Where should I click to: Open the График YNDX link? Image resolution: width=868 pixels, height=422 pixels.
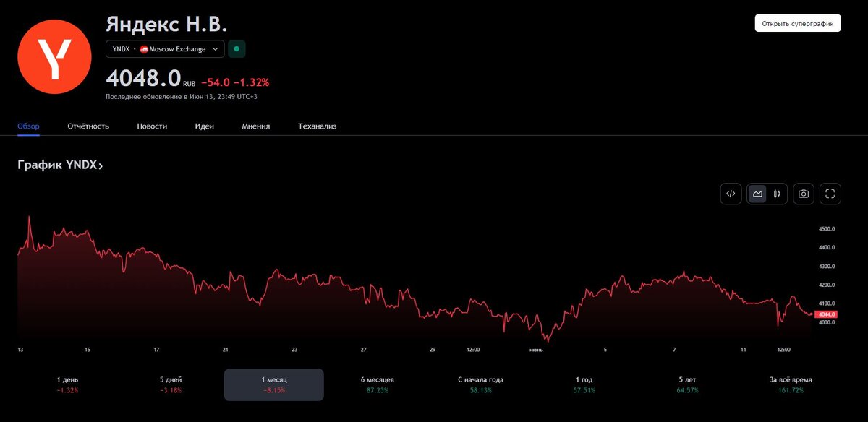pyautogui.click(x=60, y=165)
